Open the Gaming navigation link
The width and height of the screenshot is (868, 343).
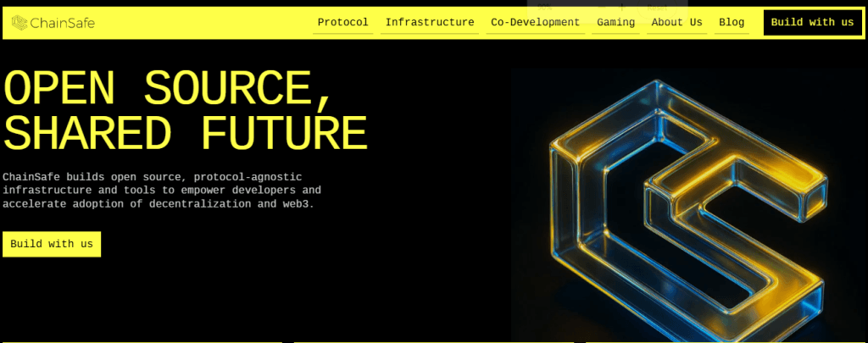coord(615,23)
